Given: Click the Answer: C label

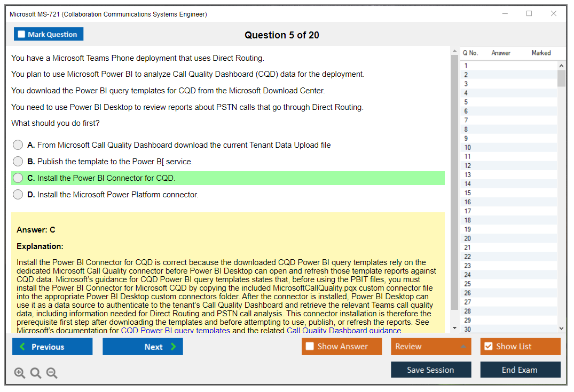Looking at the screenshot, I should tap(36, 230).
